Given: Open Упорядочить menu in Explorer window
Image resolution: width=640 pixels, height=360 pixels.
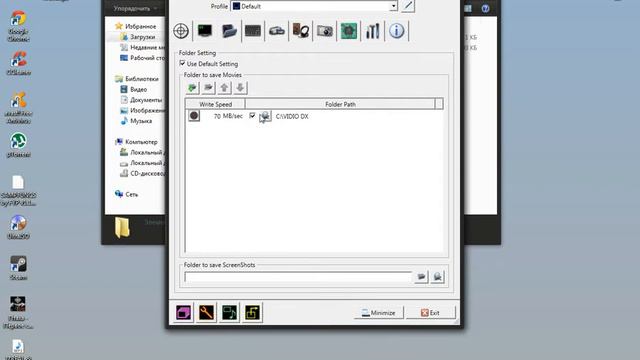Looking at the screenshot, I should click(135, 8).
